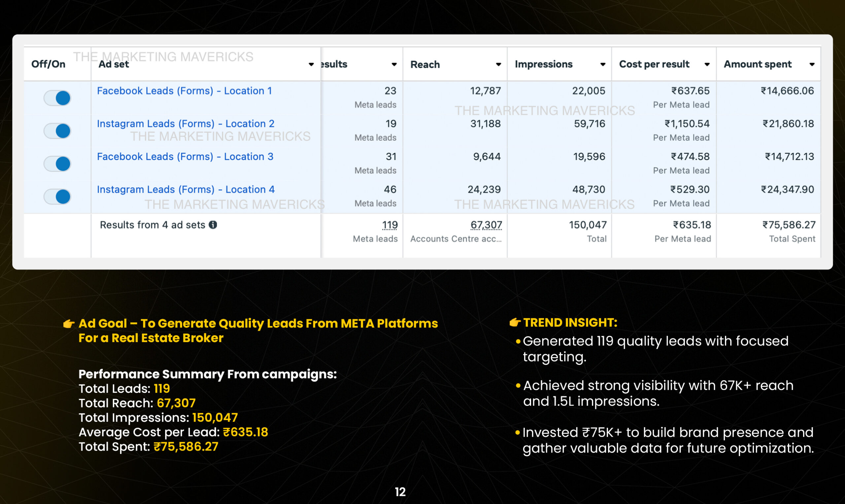The width and height of the screenshot is (845, 504).
Task: Select reach value 24,239
Action: tap(484, 190)
